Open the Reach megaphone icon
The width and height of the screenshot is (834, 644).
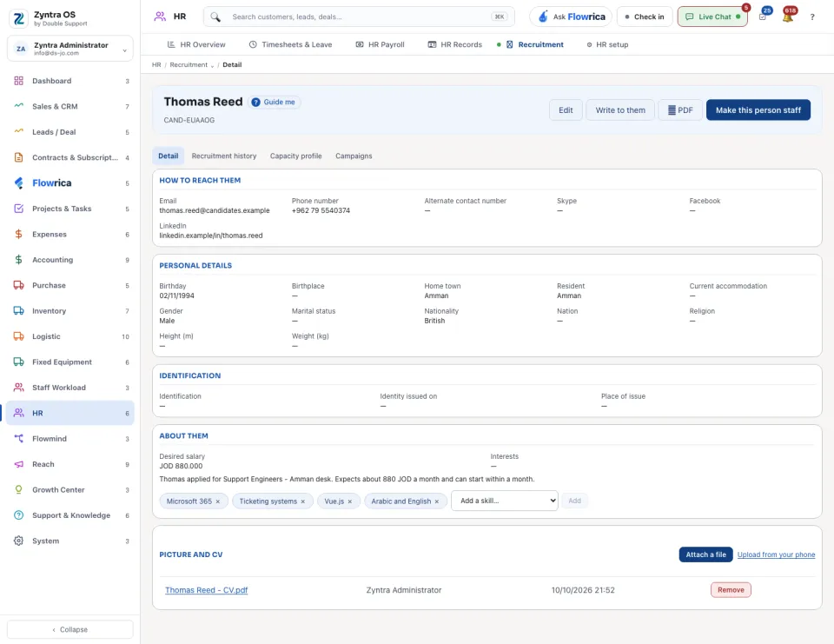pos(18,464)
